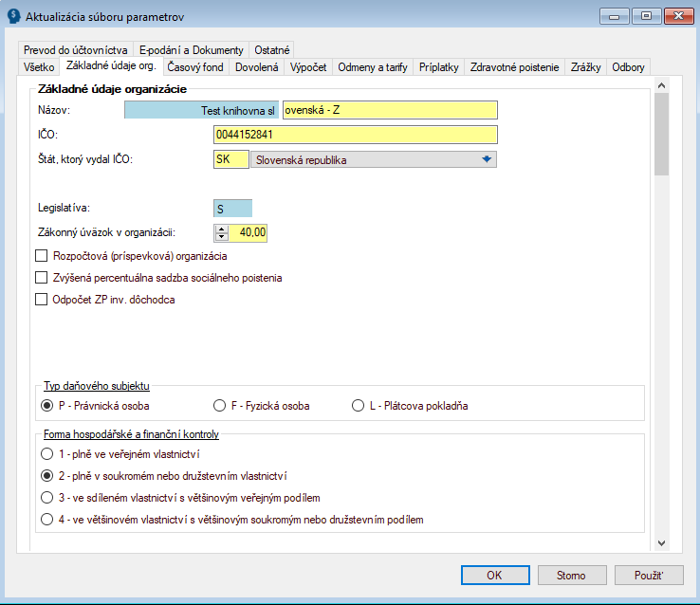The image size is (700, 605).
Task: Close the dialog with the red X
Action: click(678, 16)
